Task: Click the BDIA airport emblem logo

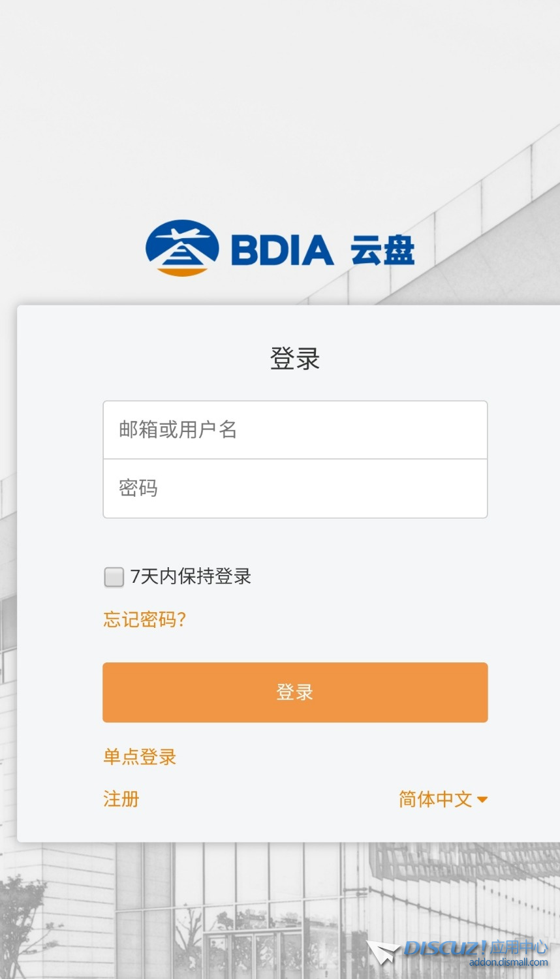Action: (x=181, y=248)
